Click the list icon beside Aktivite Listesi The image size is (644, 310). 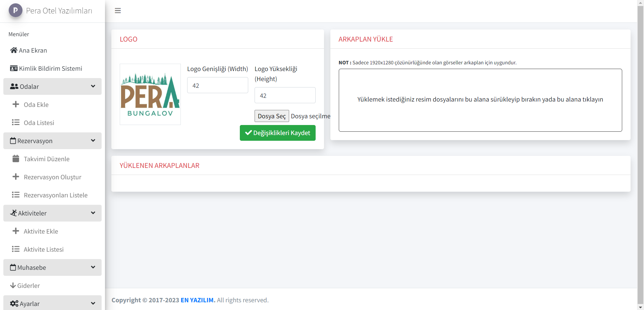pos(16,249)
